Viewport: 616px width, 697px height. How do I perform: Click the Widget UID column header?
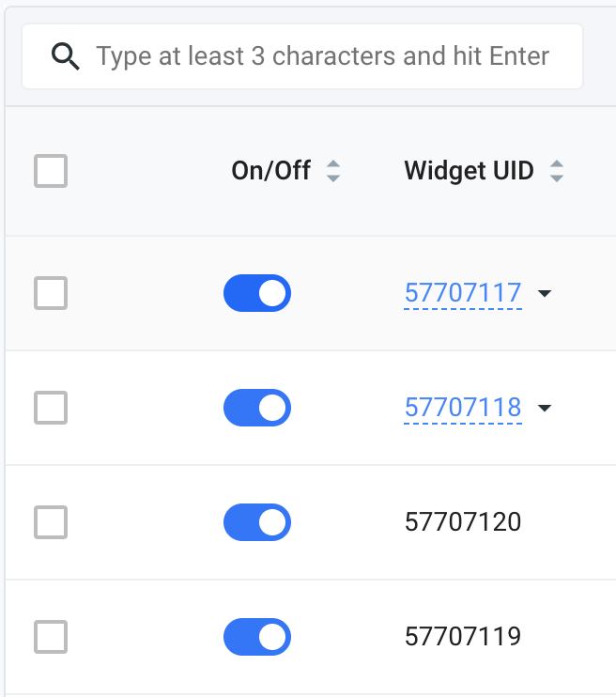pyautogui.click(x=469, y=171)
